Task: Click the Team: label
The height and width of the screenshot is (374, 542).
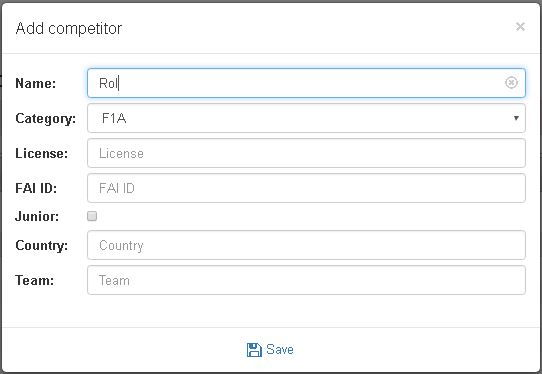Action: (x=35, y=280)
